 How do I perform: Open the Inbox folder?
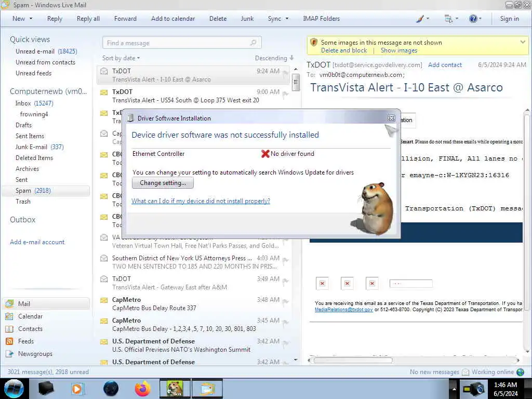pos(34,103)
